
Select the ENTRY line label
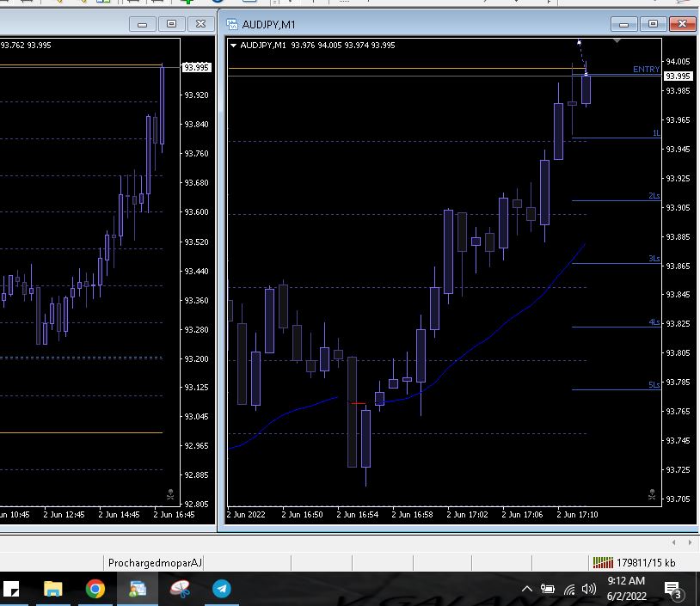point(646,69)
